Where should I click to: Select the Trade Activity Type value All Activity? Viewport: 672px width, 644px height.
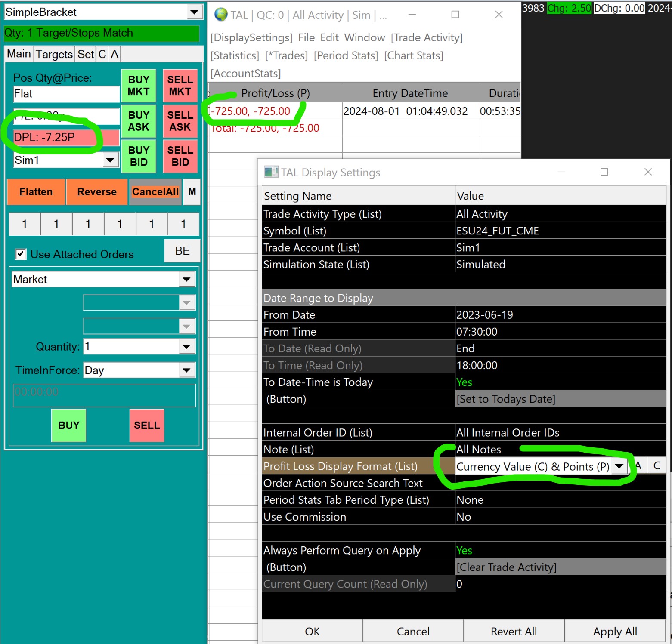(561, 214)
